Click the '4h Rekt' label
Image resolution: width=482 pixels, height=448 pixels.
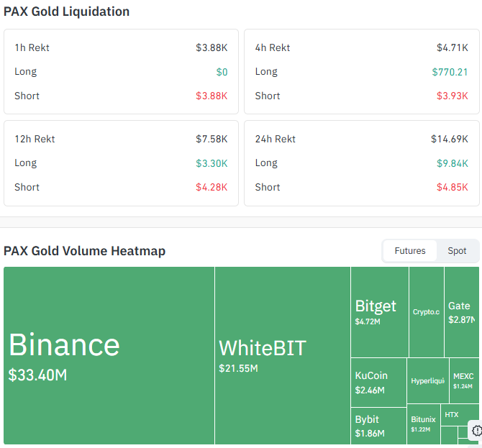click(x=273, y=47)
